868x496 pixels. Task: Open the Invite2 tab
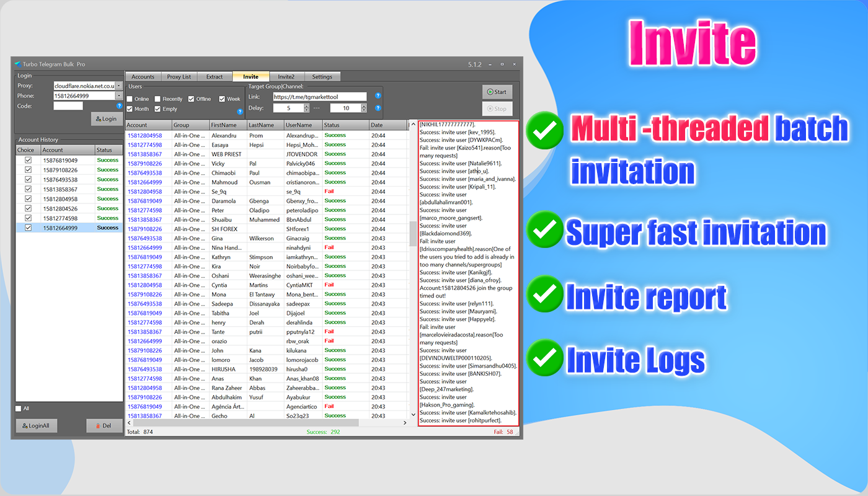pyautogui.click(x=286, y=77)
